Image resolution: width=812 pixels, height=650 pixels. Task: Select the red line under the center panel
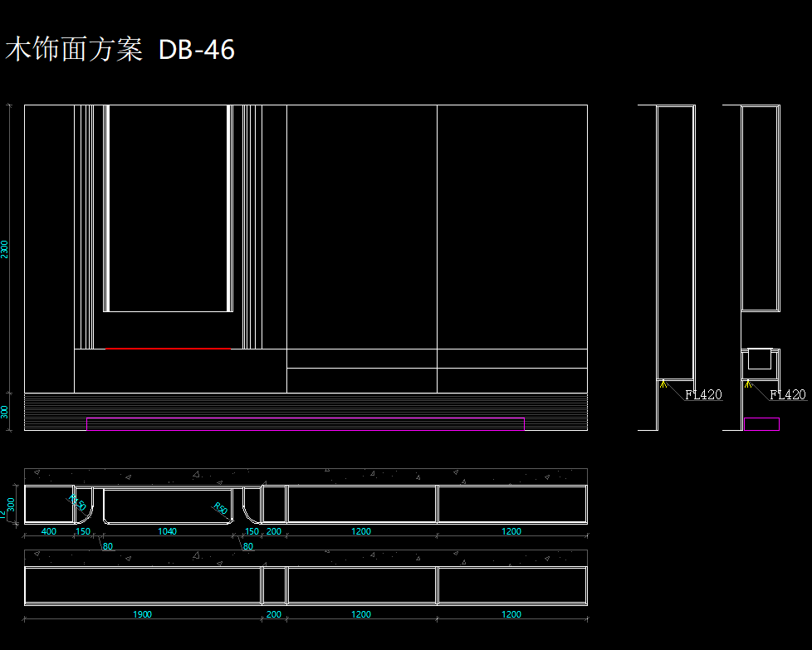pos(168,349)
